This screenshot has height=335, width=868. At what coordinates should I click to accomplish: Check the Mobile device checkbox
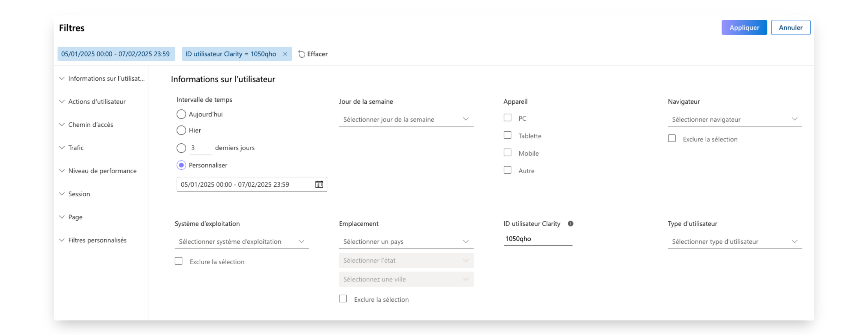(x=507, y=153)
